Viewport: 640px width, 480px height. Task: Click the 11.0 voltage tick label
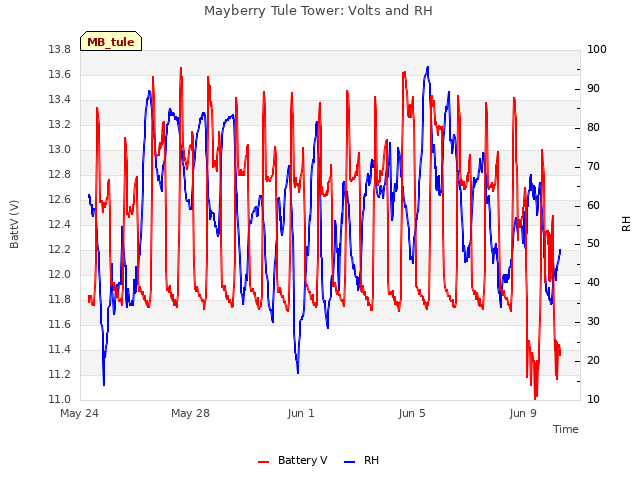(60, 400)
